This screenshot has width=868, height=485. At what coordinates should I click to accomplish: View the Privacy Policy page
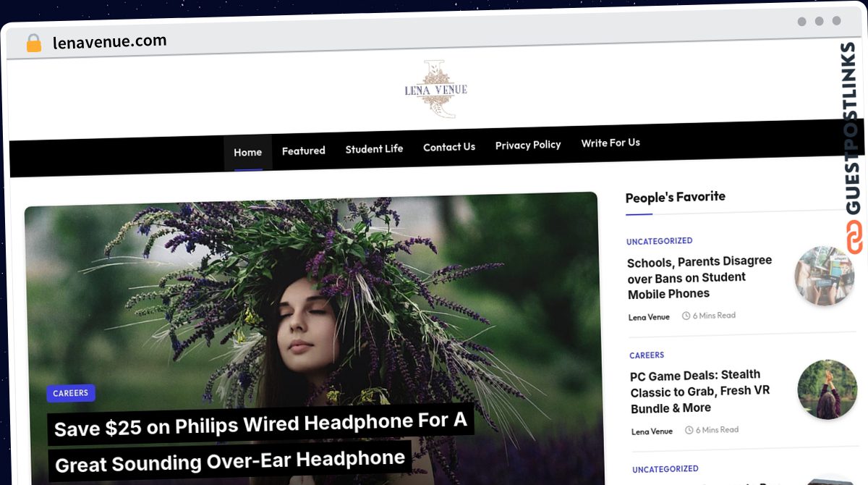coord(528,145)
